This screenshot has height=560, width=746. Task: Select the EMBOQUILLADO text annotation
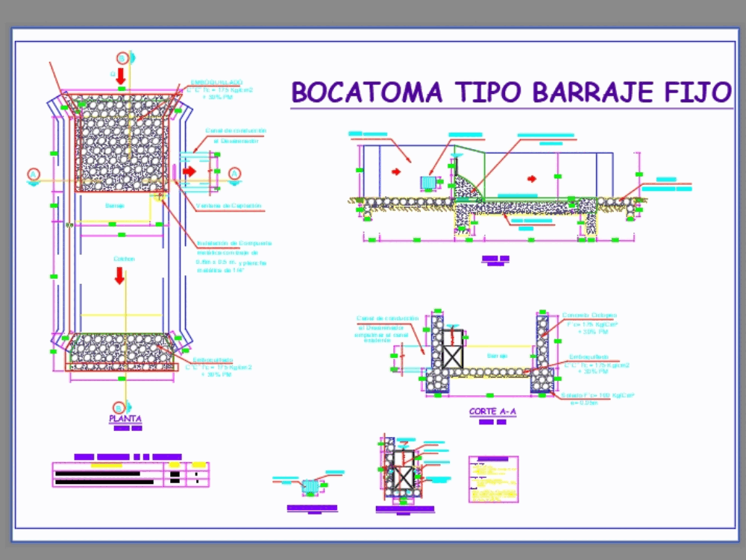pos(216,81)
